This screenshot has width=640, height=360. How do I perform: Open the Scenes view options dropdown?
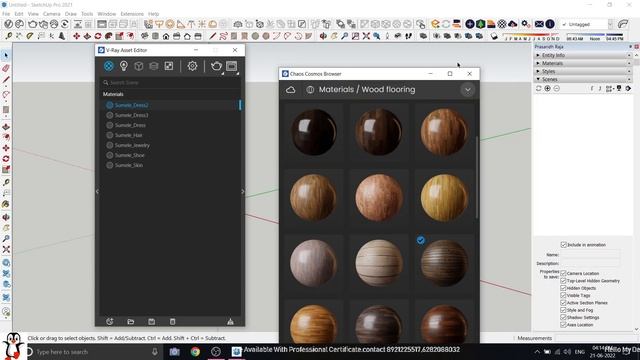[609, 88]
